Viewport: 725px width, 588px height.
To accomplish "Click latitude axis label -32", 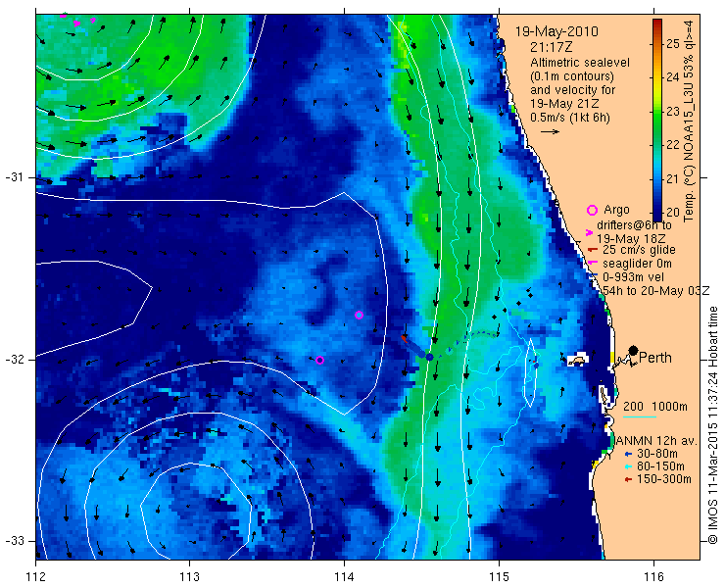I will pyautogui.click(x=14, y=360).
